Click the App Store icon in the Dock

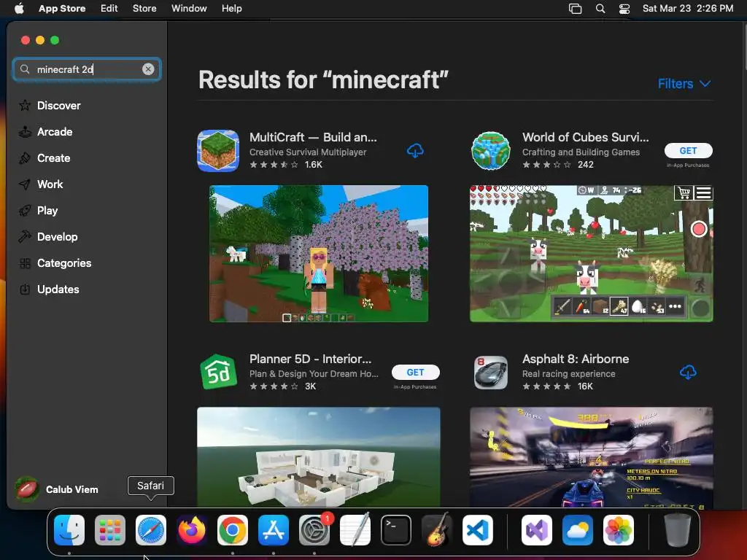[274, 530]
